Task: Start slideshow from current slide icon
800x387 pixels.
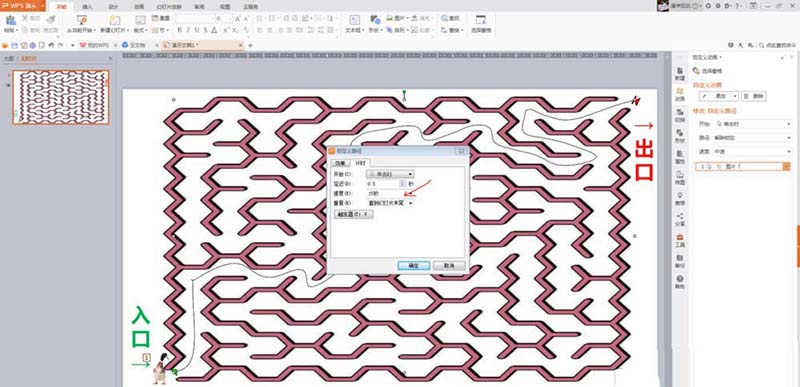Action: (81, 20)
